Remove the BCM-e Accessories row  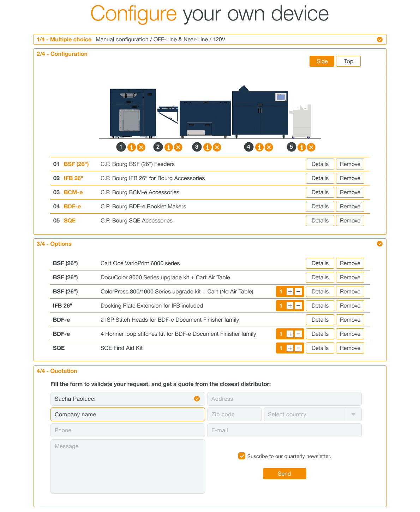point(350,192)
